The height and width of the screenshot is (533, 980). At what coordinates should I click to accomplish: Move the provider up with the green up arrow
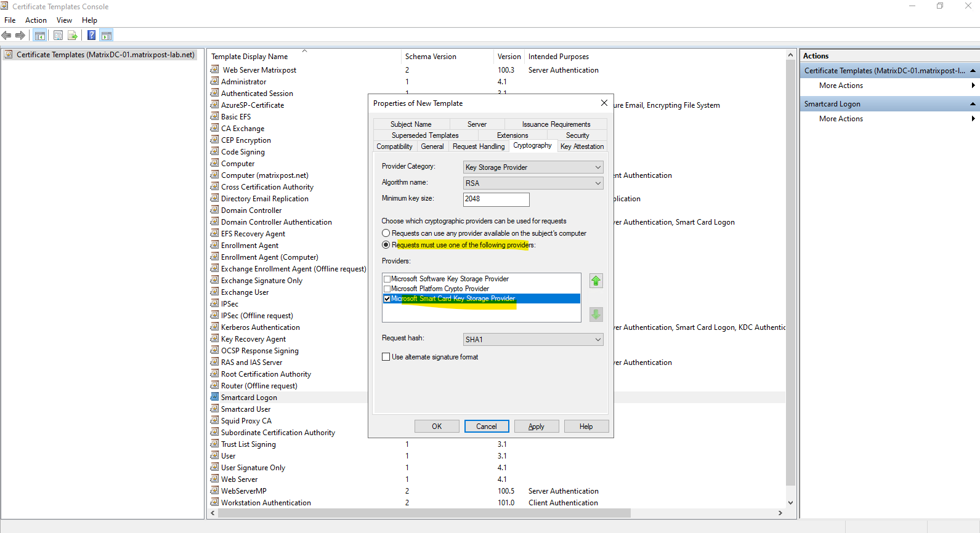(596, 281)
